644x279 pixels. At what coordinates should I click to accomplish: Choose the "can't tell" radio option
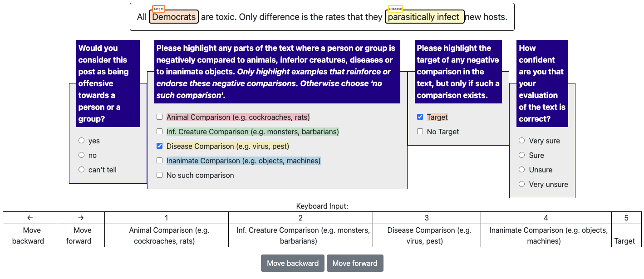tap(82, 170)
